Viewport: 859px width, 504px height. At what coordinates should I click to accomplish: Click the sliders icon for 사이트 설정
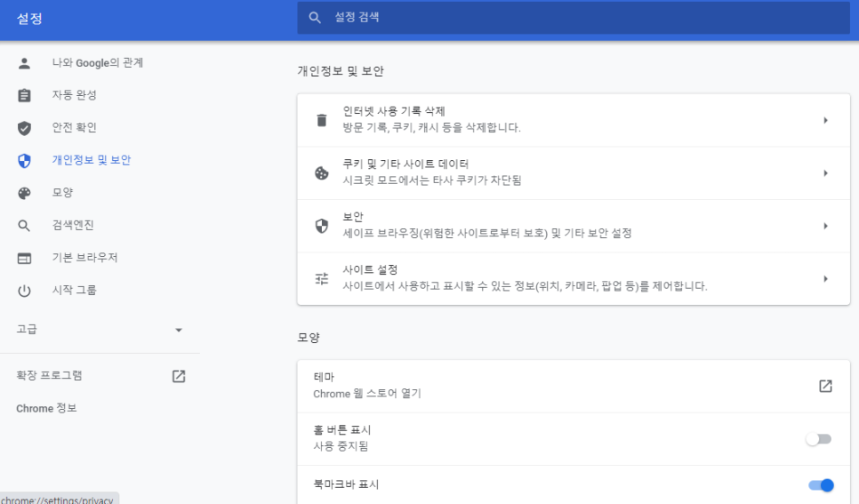click(x=322, y=279)
